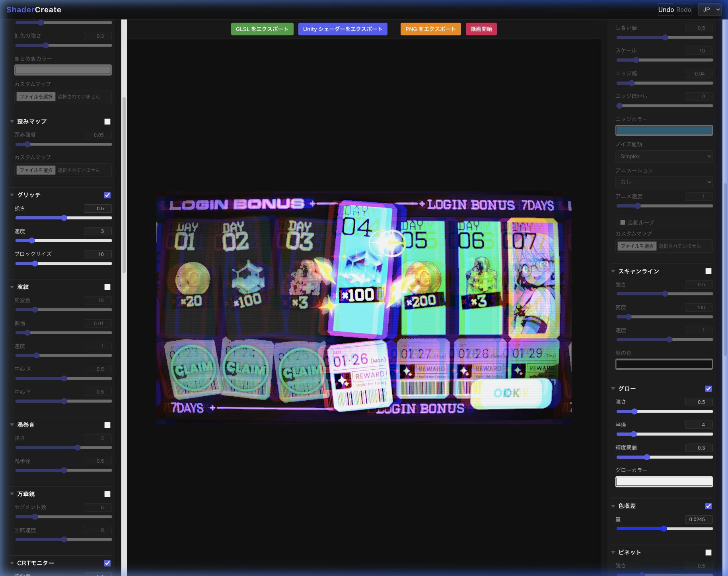Click the GLSL をエクスポート button
728x576 pixels.
click(262, 29)
